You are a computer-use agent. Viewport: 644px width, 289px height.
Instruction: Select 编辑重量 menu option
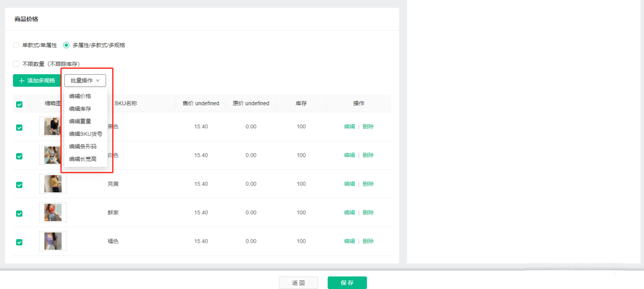pyautogui.click(x=80, y=121)
